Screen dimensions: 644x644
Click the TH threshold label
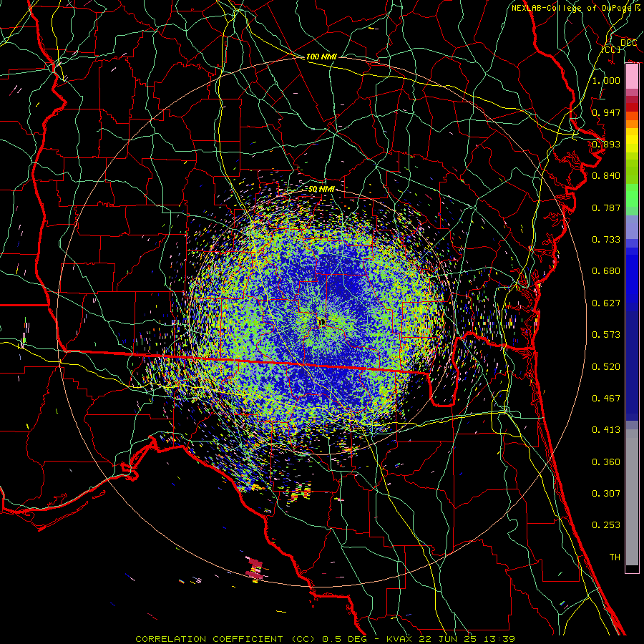click(x=615, y=557)
